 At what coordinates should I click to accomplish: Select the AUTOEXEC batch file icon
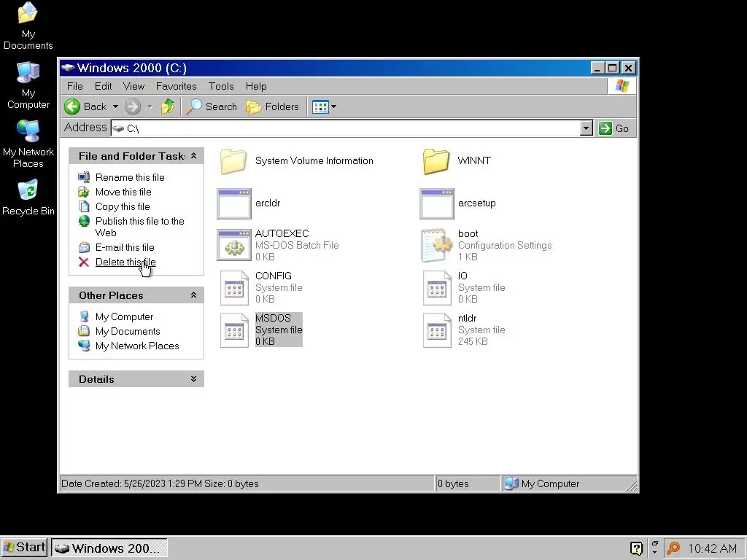pyautogui.click(x=234, y=245)
